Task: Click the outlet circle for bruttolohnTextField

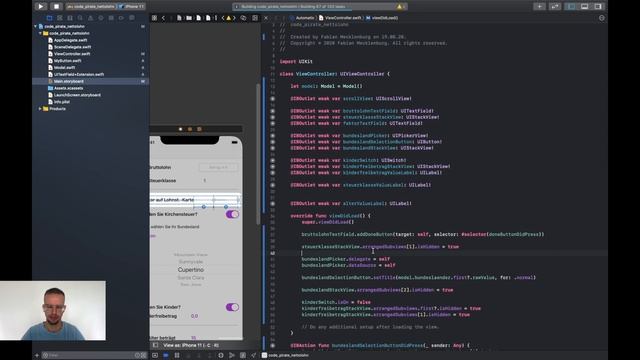Action: tap(273, 111)
